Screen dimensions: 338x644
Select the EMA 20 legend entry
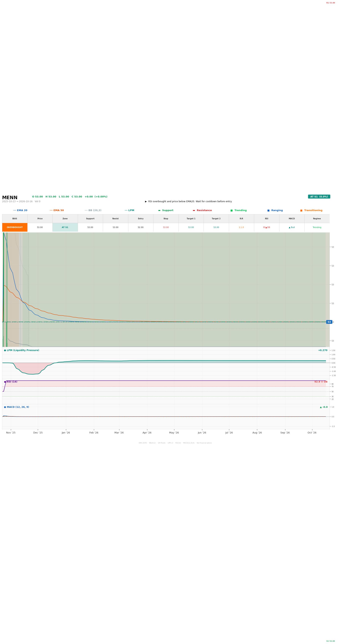[x=20, y=211]
